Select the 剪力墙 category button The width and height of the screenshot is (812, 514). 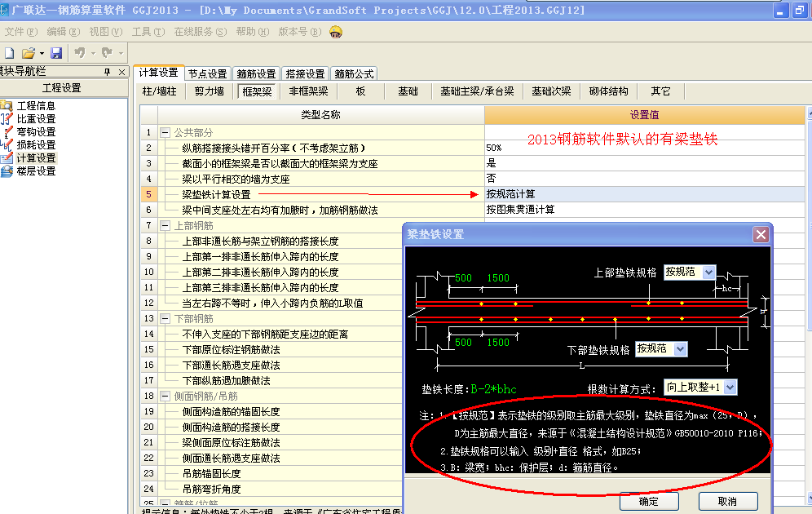point(210,91)
